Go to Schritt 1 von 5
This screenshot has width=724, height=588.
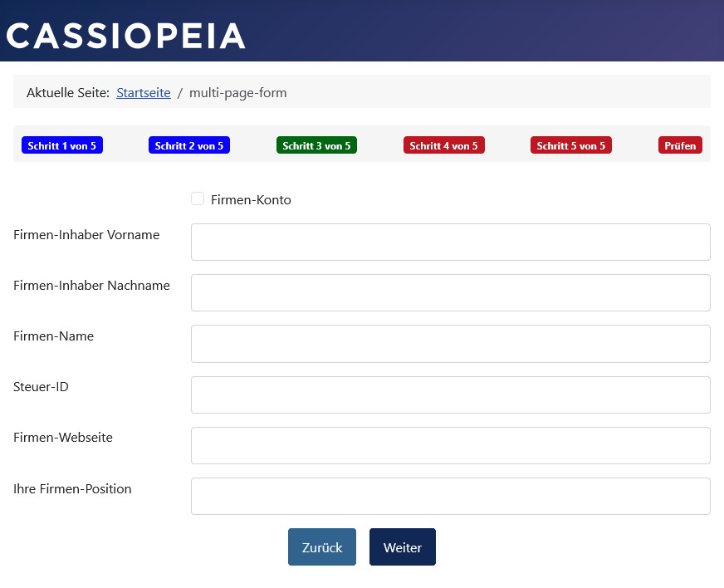point(62,145)
